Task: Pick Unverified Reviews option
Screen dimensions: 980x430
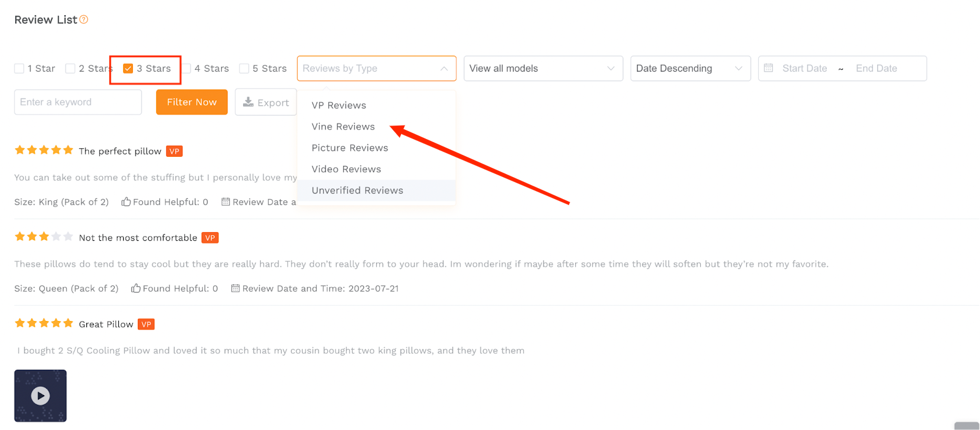Action: coord(377,190)
